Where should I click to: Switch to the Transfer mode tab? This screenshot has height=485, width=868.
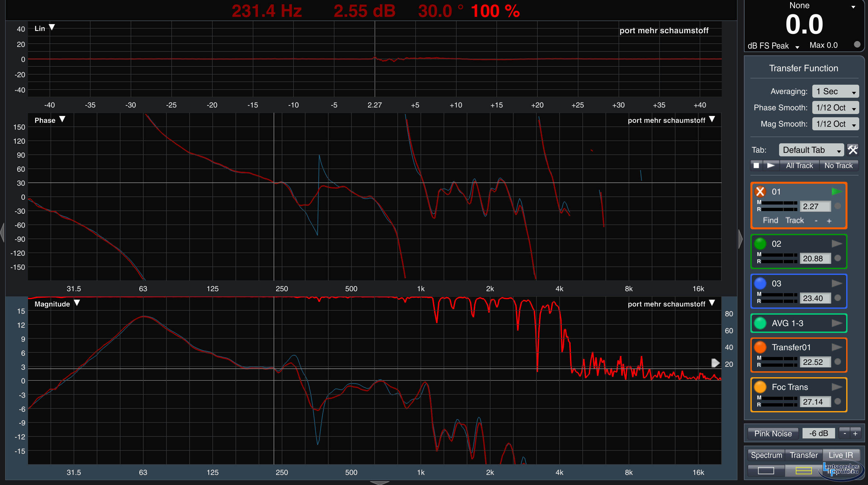(x=804, y=455)
